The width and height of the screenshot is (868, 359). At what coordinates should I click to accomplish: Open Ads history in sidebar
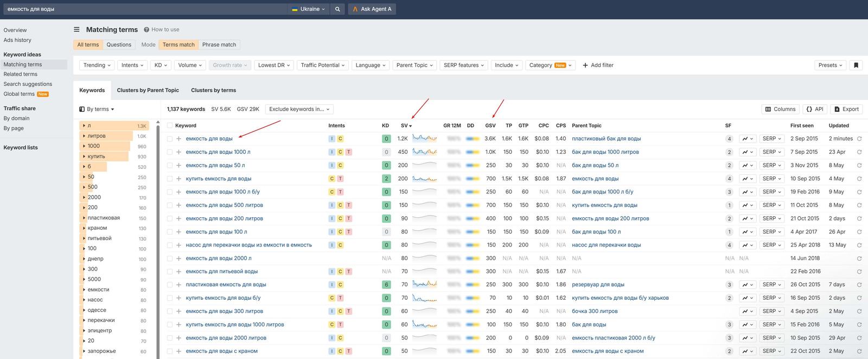click(17, 40)
